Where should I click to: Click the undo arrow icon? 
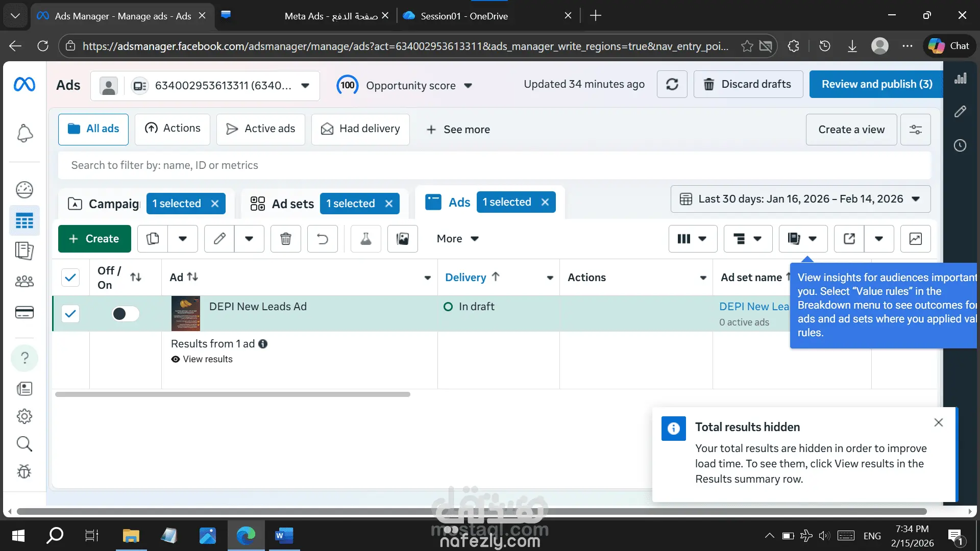click(x=322, y=239)
